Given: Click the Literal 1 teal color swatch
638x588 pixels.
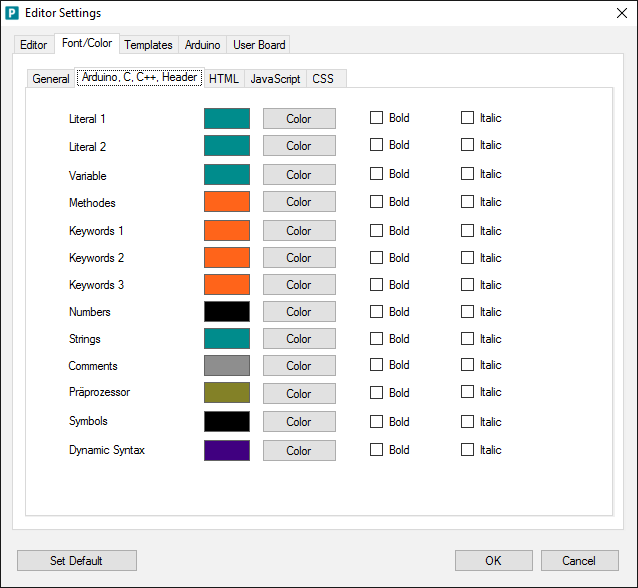Looking at the screenshot, I should click(x=227, y=118).
